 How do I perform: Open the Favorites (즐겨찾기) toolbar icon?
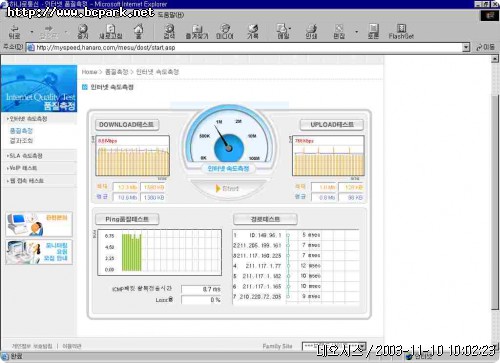pyautogui.click(x=197, y=32)
